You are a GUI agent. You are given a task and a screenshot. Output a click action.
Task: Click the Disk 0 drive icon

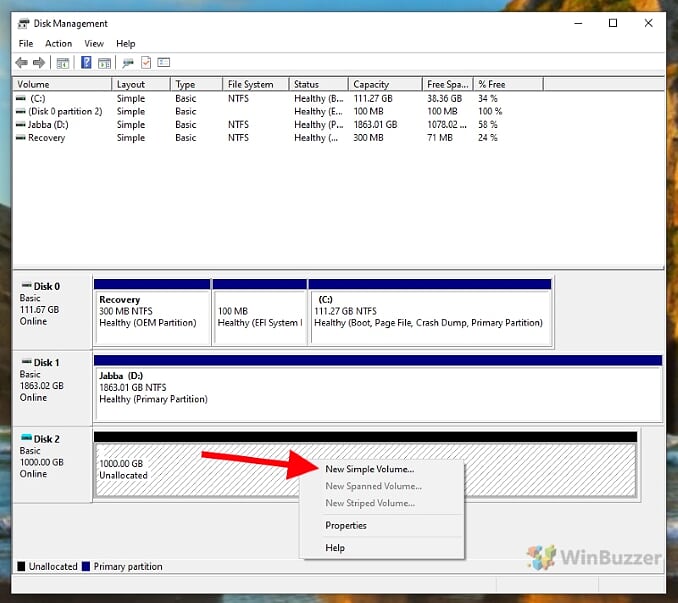pos(27,285)
